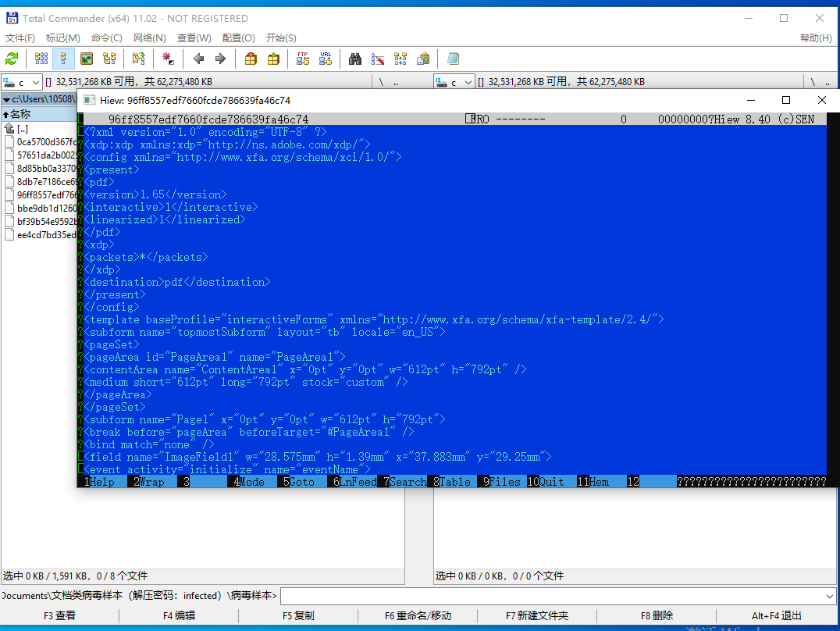Click the 名称 column header

pyautogui.click(x=40, y=114)
